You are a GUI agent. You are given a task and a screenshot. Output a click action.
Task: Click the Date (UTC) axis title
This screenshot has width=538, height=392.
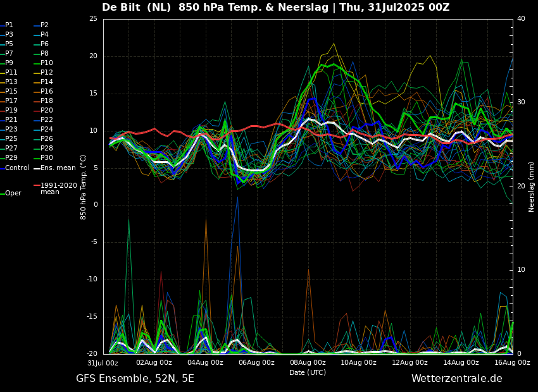[x=308, y=372]
